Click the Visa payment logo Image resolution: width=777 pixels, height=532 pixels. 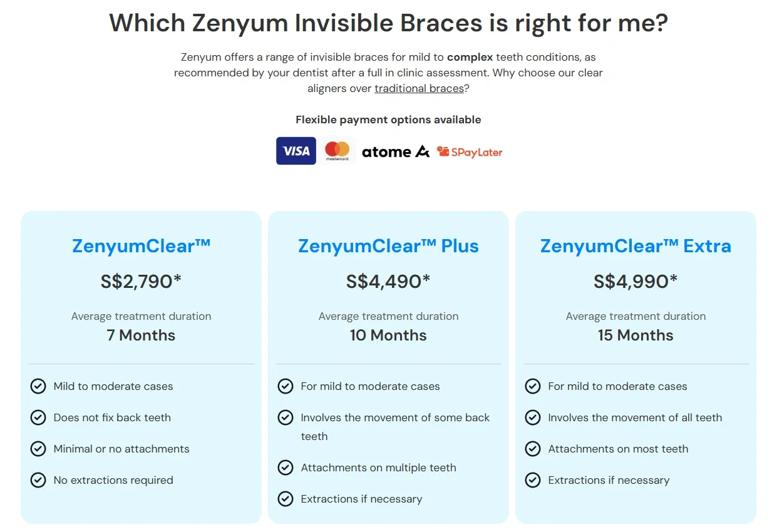(x=296, y=151)
